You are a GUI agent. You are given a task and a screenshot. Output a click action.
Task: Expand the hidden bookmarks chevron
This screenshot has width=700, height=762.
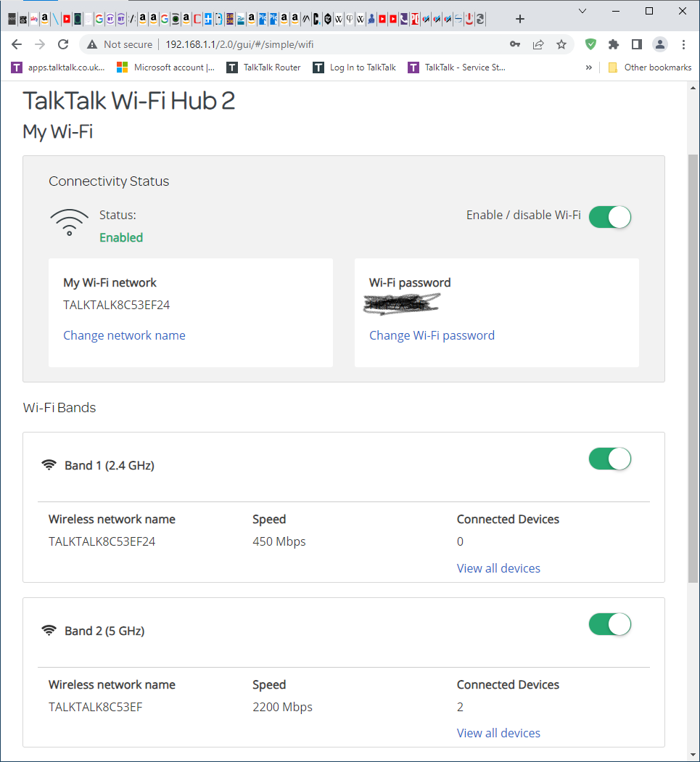[589, 67]
